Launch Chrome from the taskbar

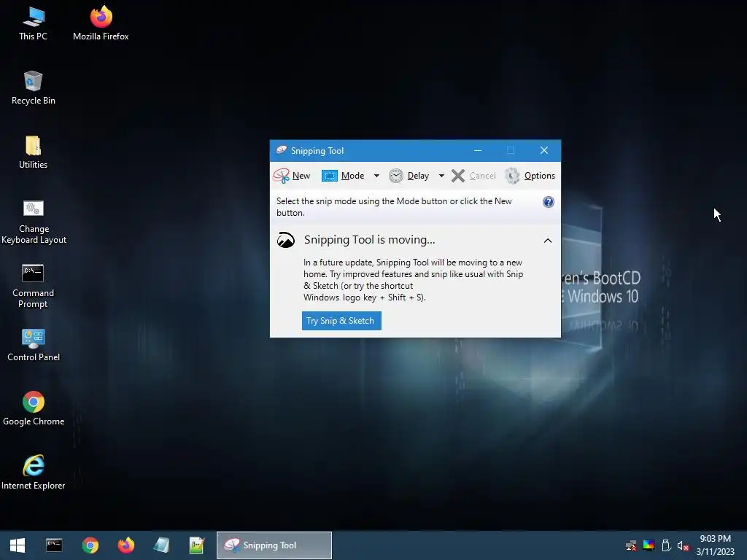(90, 545)
